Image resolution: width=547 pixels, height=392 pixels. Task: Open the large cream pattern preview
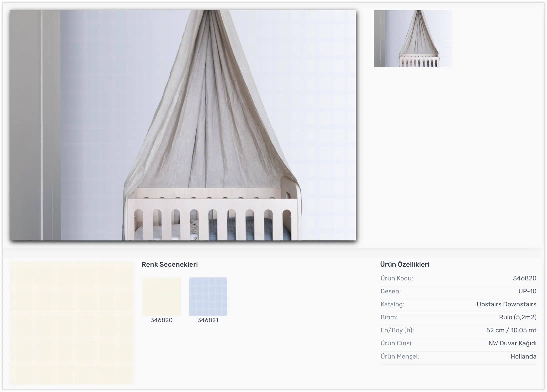[x=72, y=323]
